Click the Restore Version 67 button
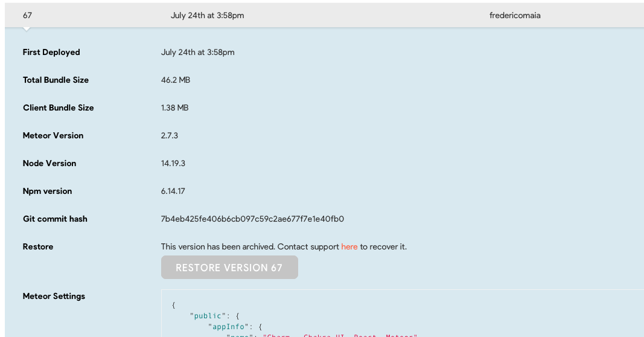Image resolution: width=644 pixels, height=337 pixels. (x=229, y=268)
